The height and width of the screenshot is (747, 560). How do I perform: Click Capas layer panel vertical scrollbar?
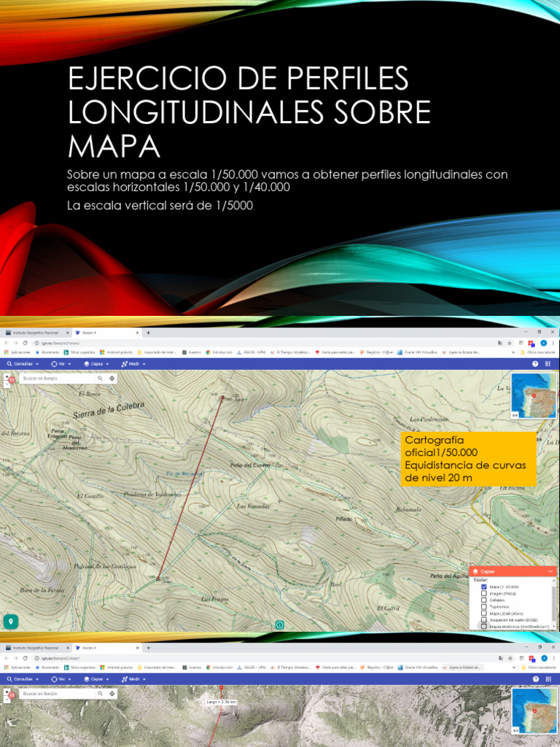coord(554,603)
